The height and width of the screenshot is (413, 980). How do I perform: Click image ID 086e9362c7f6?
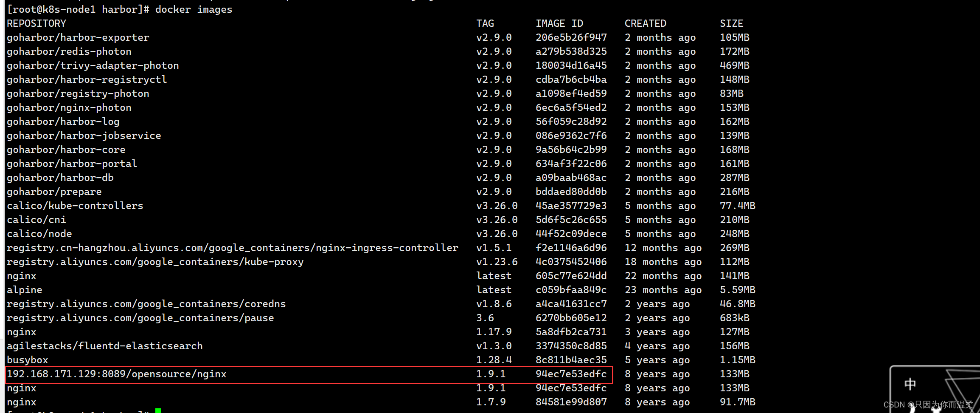coord(571,136)
